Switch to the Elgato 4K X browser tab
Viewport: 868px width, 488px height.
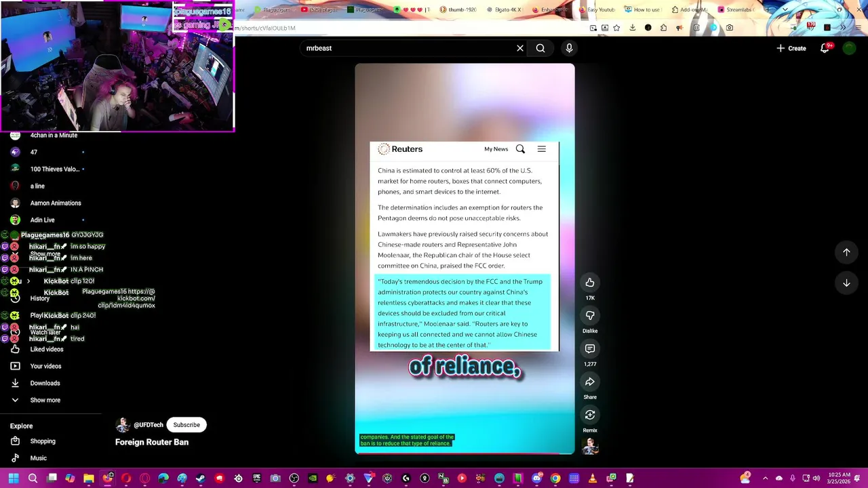pos(504,9)
